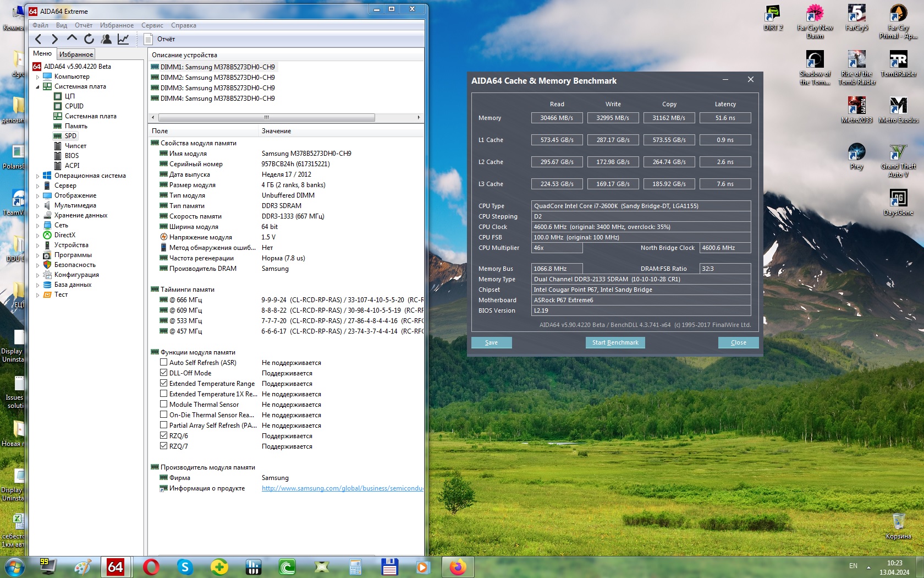Open the Metro2033 desktop shortcut

856,110
